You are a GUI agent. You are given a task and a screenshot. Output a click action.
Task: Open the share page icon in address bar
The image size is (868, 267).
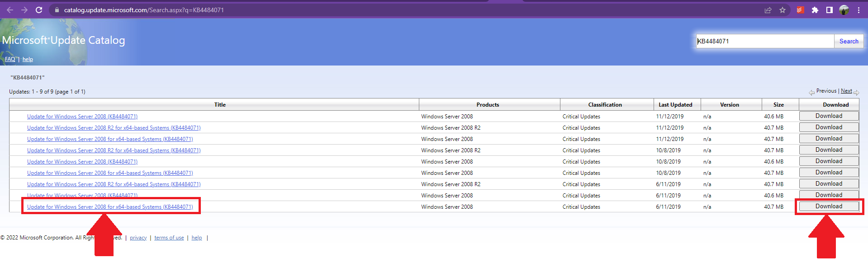click(x=768, y=10)
